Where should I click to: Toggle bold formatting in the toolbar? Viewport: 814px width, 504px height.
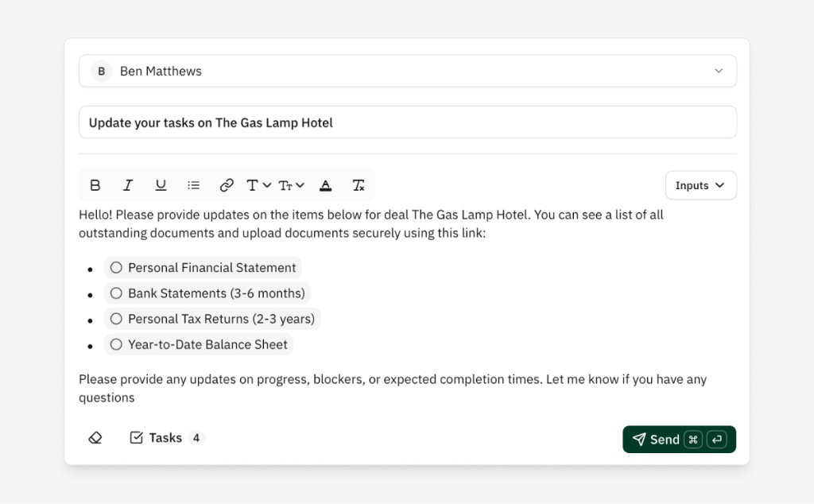coord(95,185)
